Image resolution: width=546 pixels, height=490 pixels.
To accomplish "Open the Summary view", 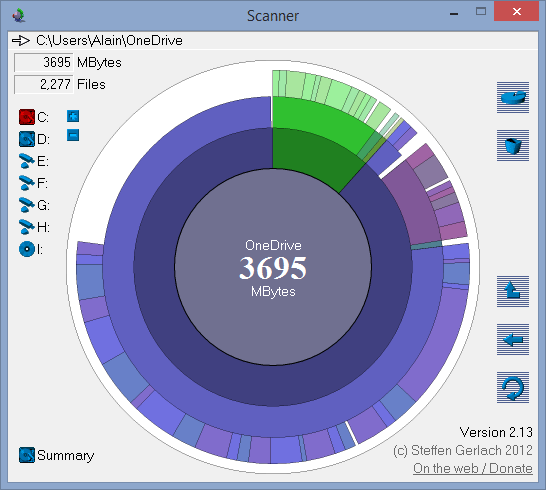I will click(x=57, y=455).
